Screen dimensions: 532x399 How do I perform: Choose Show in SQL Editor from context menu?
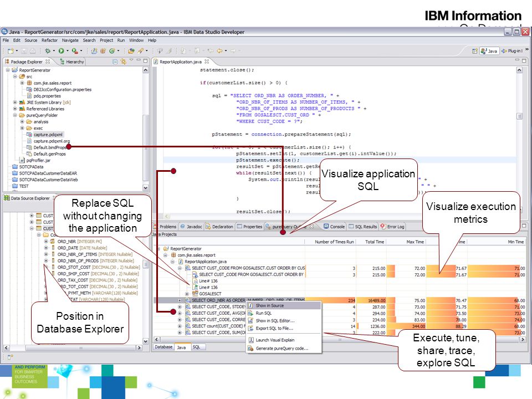click(x=284, y=321)
